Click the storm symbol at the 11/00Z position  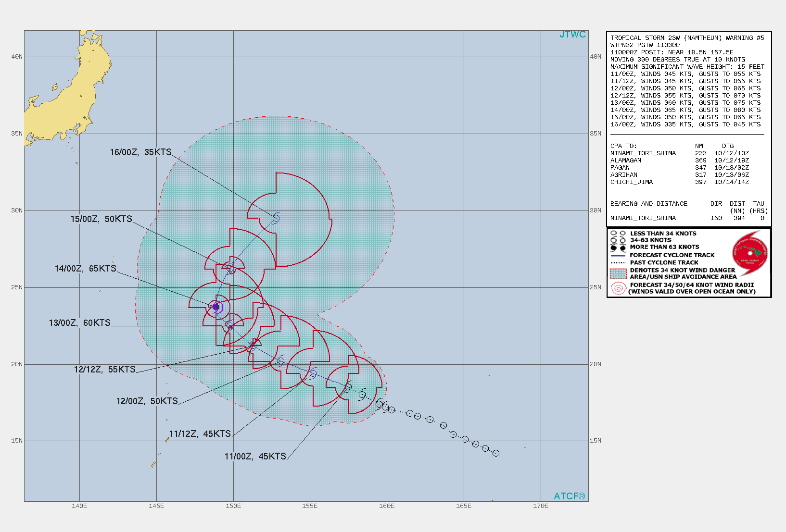[348, 387]
